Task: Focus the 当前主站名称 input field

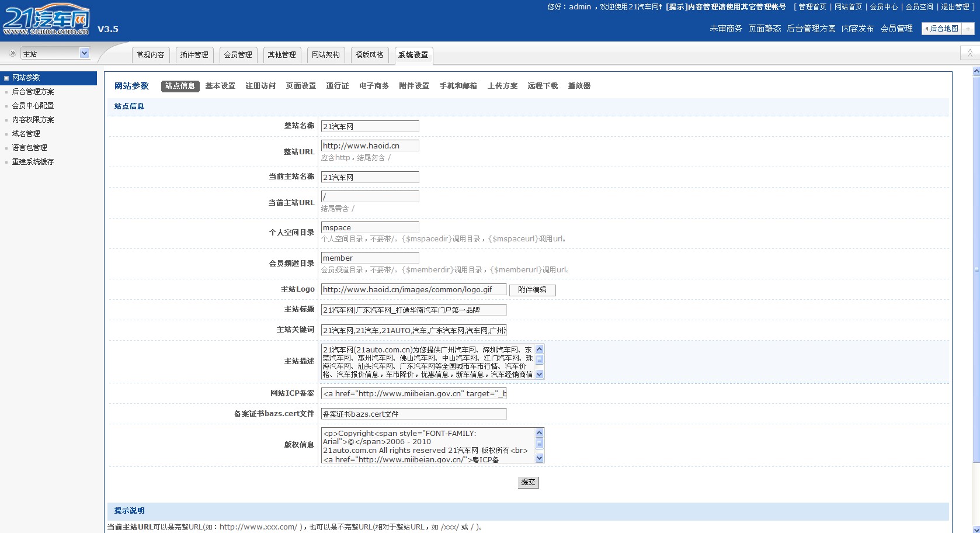Action: (370, 177)
